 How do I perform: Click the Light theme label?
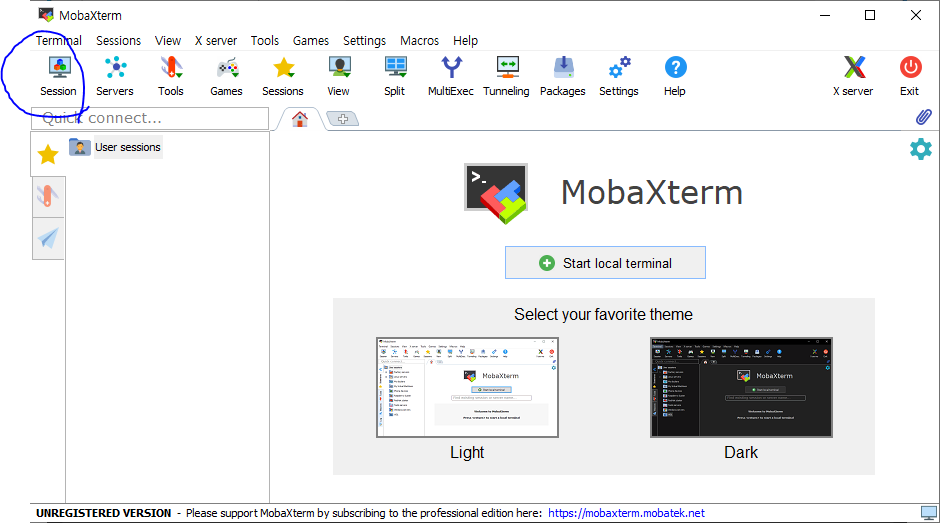pos(467,452)
